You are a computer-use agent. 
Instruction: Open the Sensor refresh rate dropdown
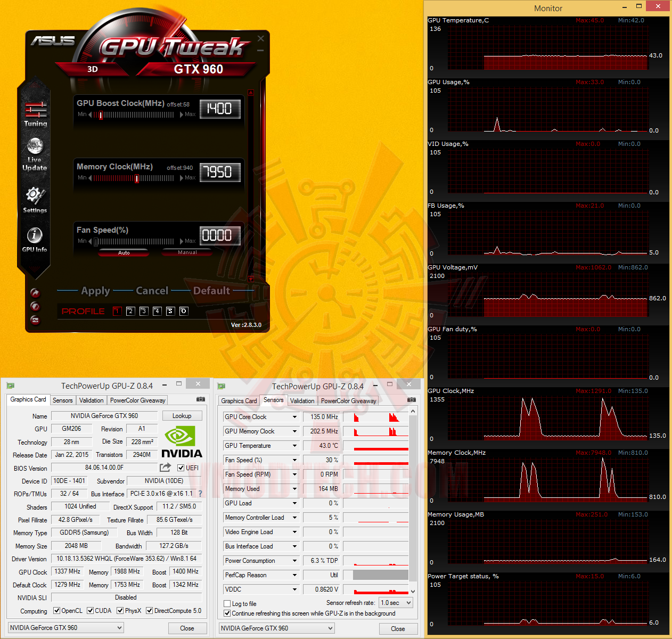point(396,603)
